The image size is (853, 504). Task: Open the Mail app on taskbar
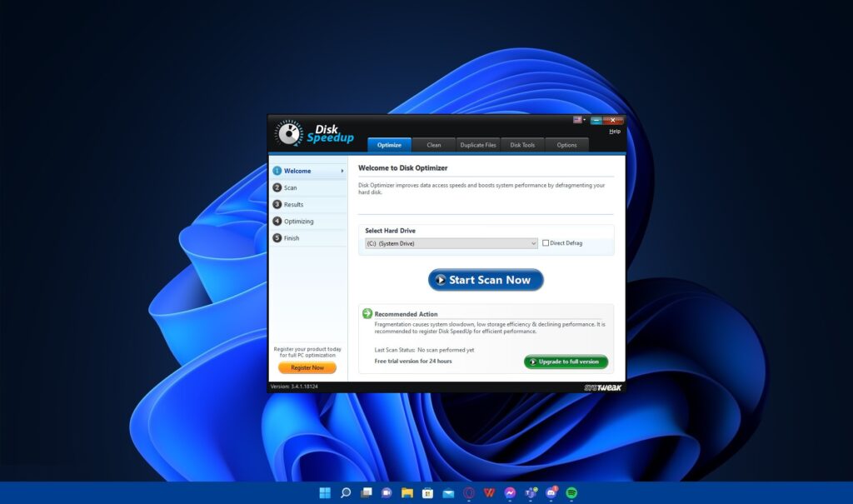click(448, 493)
